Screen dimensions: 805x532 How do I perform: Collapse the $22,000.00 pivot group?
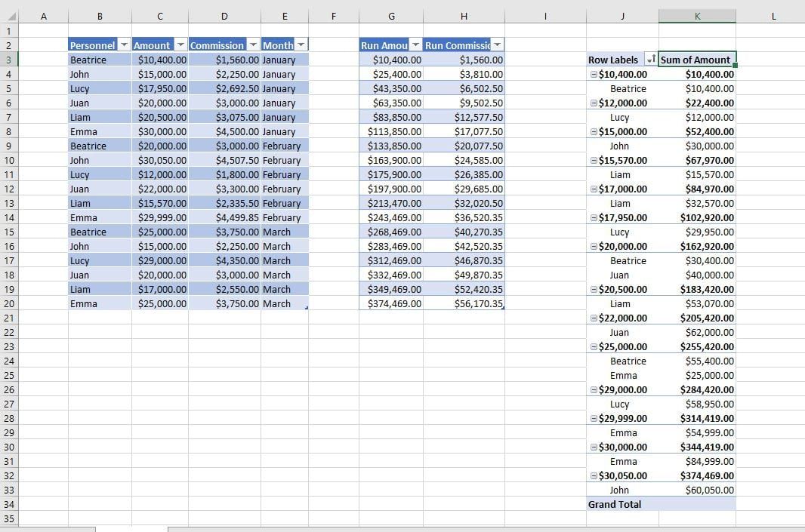(592, 318)
